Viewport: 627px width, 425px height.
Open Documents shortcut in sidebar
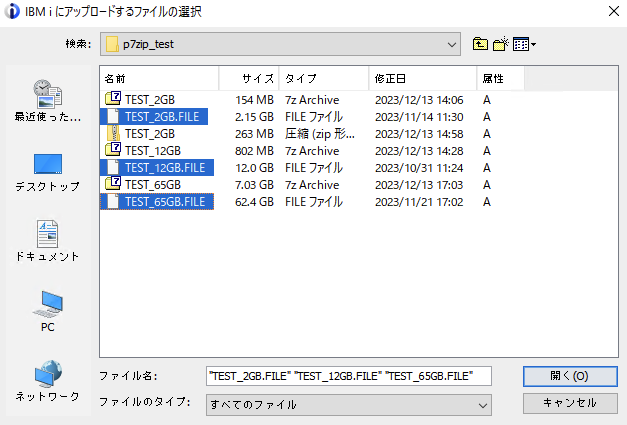(x=48, y=241)
